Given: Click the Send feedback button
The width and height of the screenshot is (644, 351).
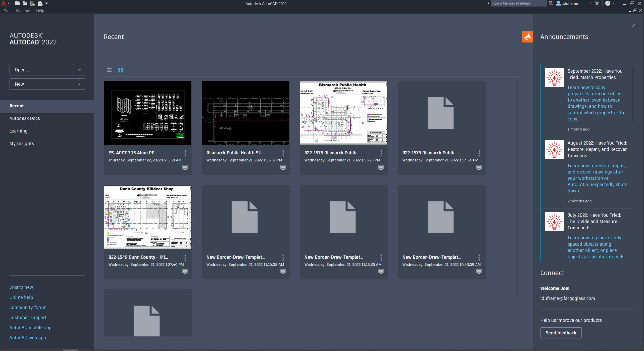Looking at the screenshot, I should (x=561, y=333).
